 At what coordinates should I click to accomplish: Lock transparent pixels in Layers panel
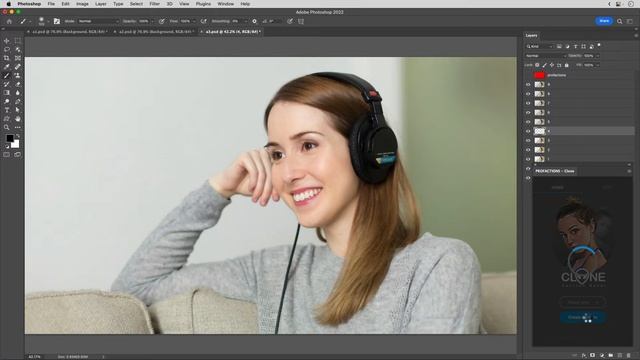pos(537,65)
